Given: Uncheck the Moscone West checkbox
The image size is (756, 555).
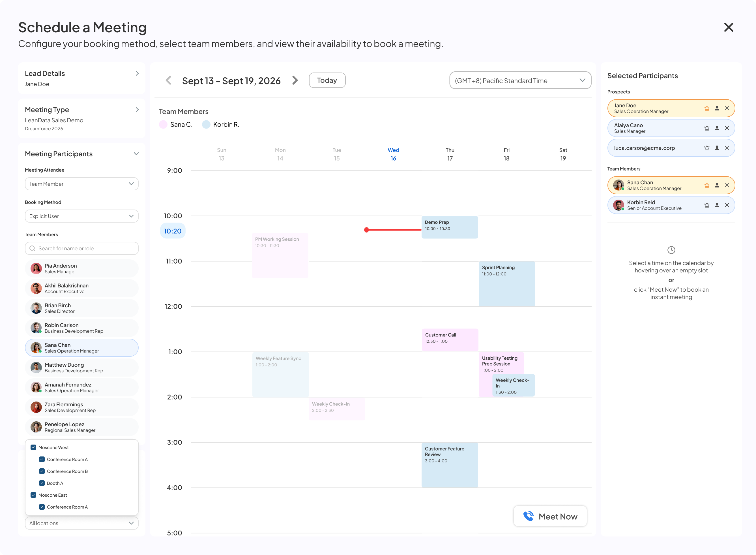Looking at the screenshot, I should tap(33, 447).
